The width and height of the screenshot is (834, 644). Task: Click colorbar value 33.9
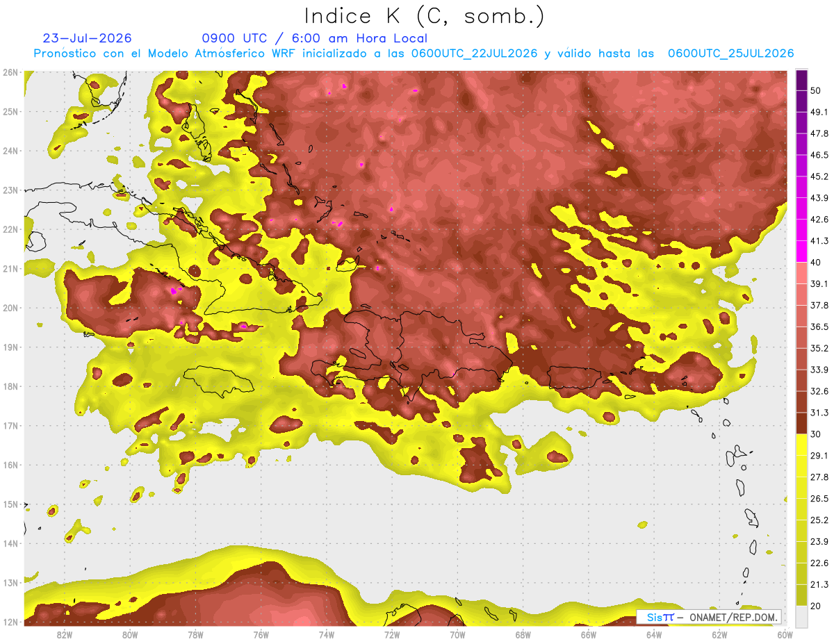coord(819,370)
